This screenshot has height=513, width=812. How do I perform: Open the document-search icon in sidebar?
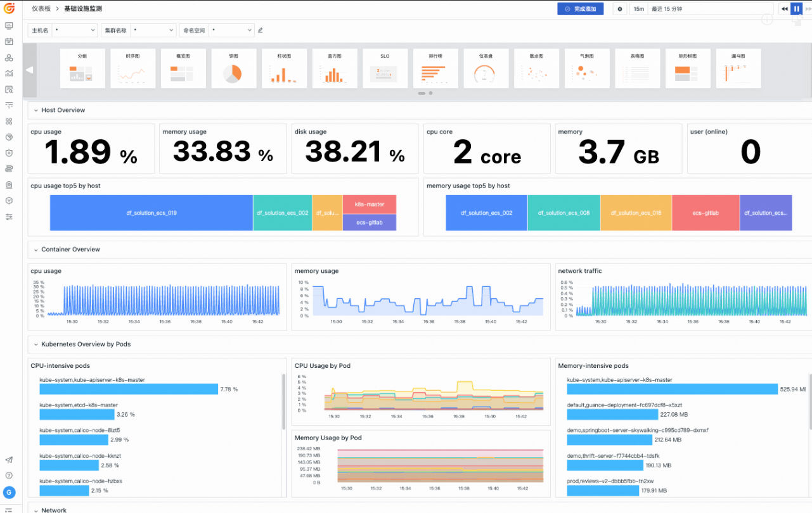coord(9,89)
